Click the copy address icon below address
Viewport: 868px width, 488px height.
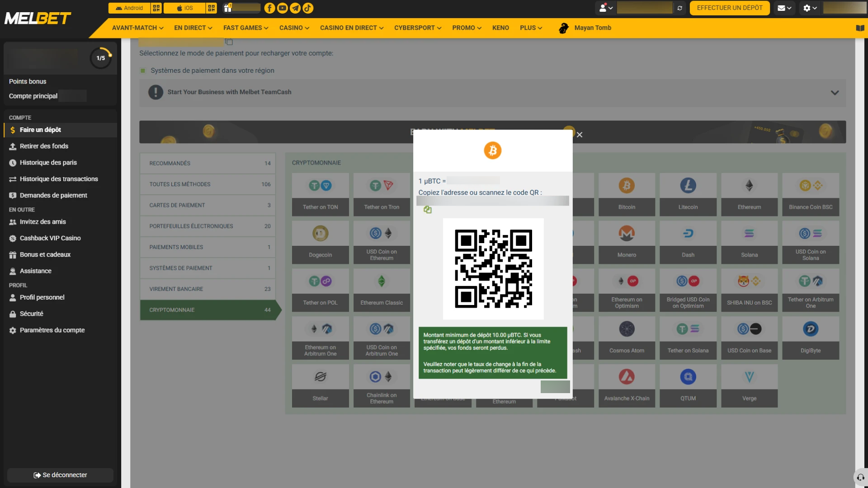click(x=427, y=210)
